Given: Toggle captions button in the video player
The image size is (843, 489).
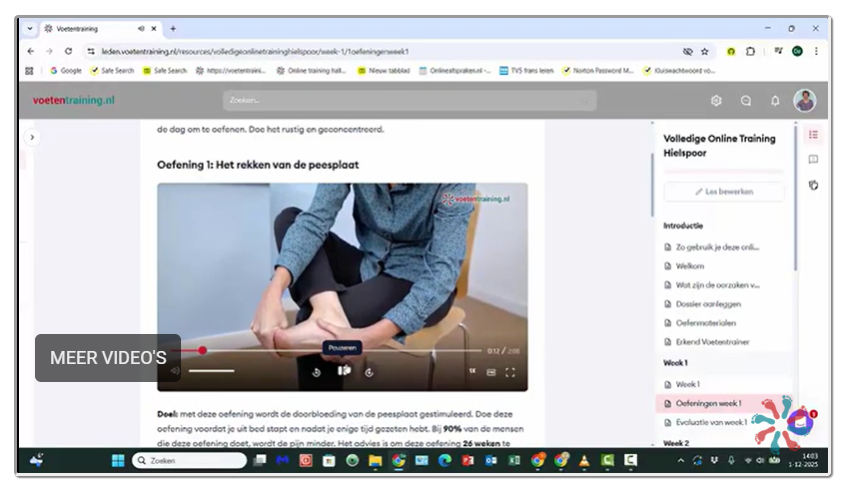Looking at the screenshot, I should (x=491, y=372).
